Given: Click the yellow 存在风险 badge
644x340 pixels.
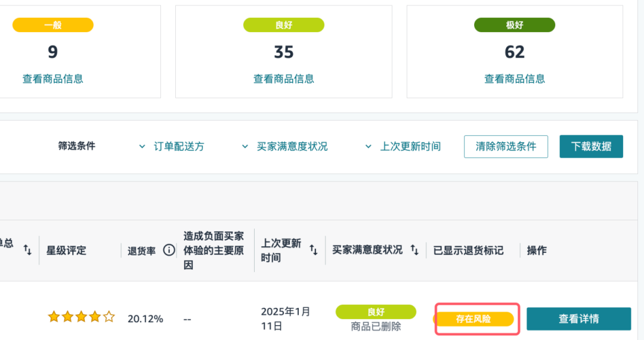Looking at the screenshot, I should (x=473, y=319).
